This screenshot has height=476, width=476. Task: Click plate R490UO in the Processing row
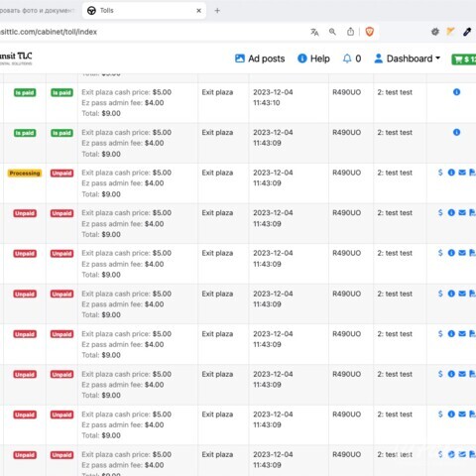(346, 173)
